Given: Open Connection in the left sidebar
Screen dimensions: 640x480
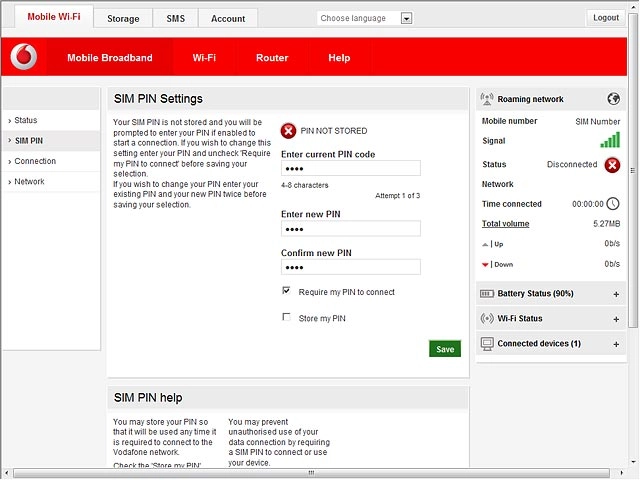Looking at the screenshot, I should point(51,161).
